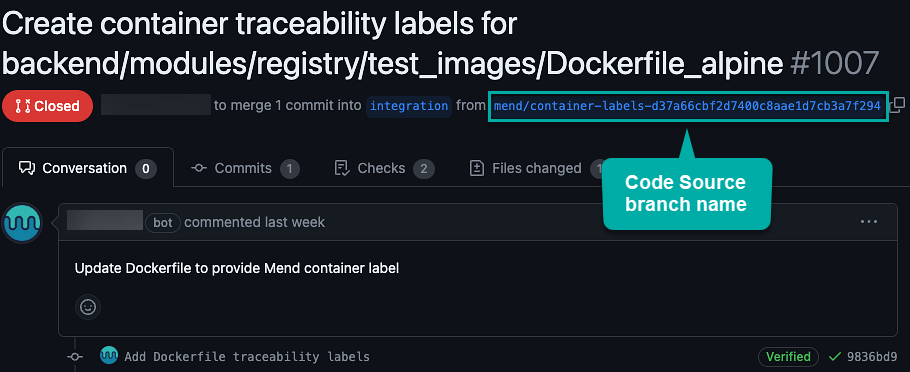Open the mend/container-labels source branch link

pyautogui.click(x=687, y=106)
